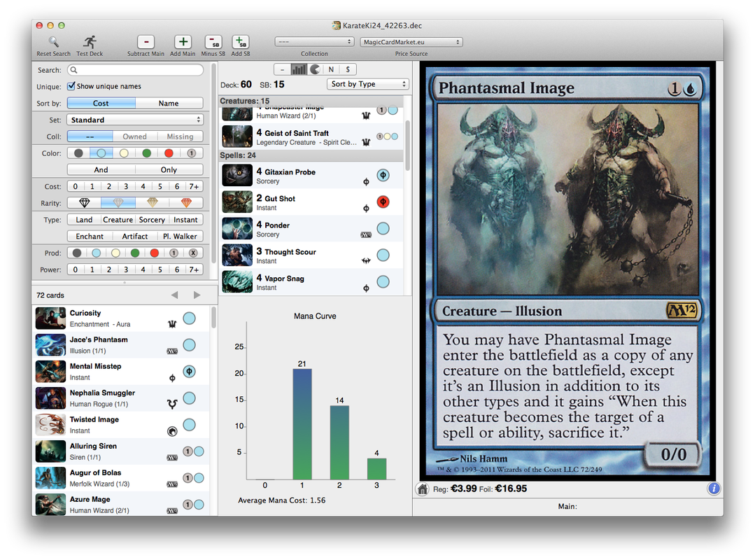Screen dimensions: 755x560
Task: Click the blue info icon near card price
Action: tap(714, 489)
